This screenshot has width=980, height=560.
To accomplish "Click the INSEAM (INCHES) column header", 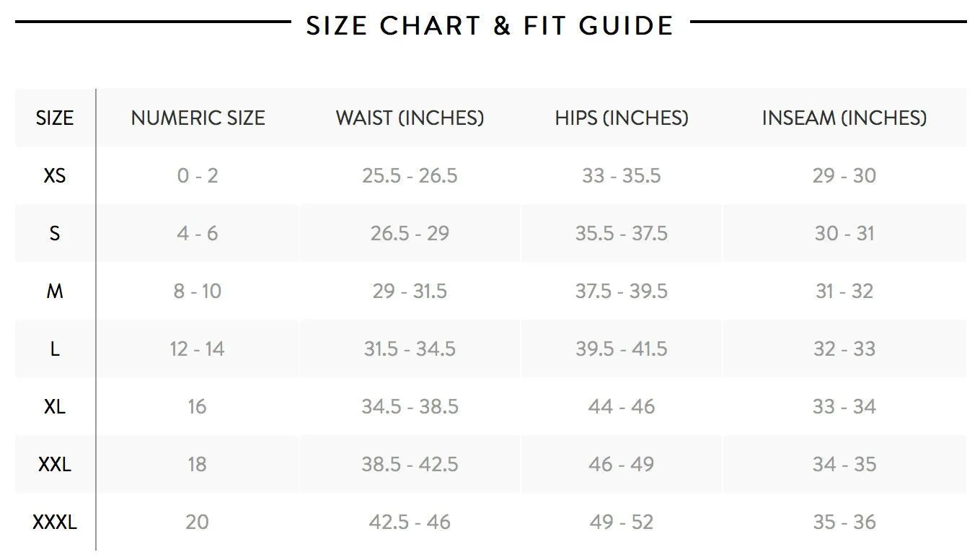I will [844, 118].
